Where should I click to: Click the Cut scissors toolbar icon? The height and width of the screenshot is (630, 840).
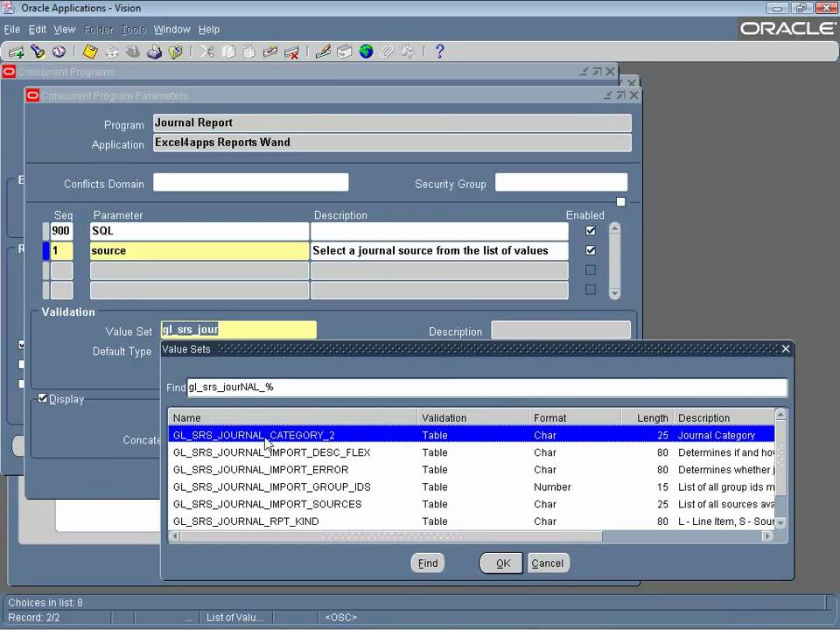[206, 52]
